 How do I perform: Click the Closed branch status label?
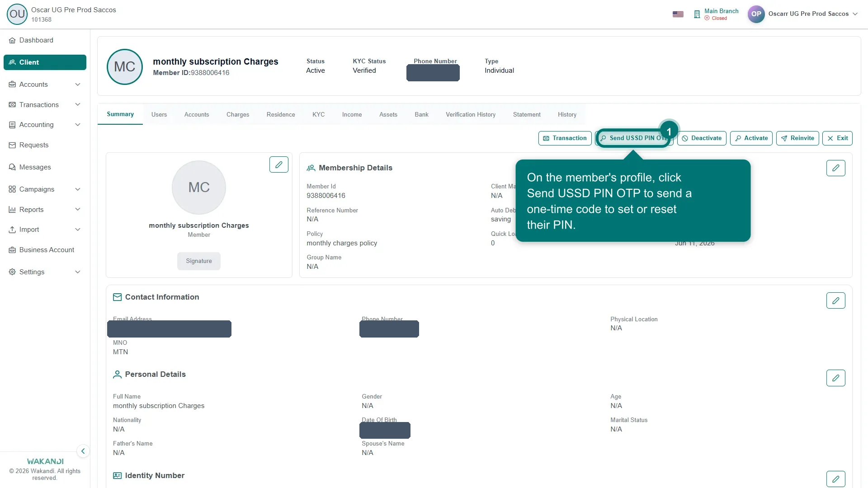719,19
